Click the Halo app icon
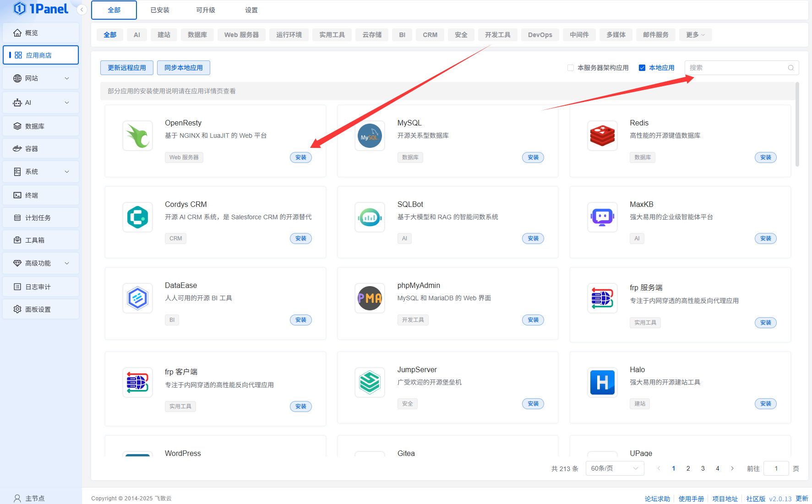This screenshot has height=504, width=812. click(x=602, y=382)
